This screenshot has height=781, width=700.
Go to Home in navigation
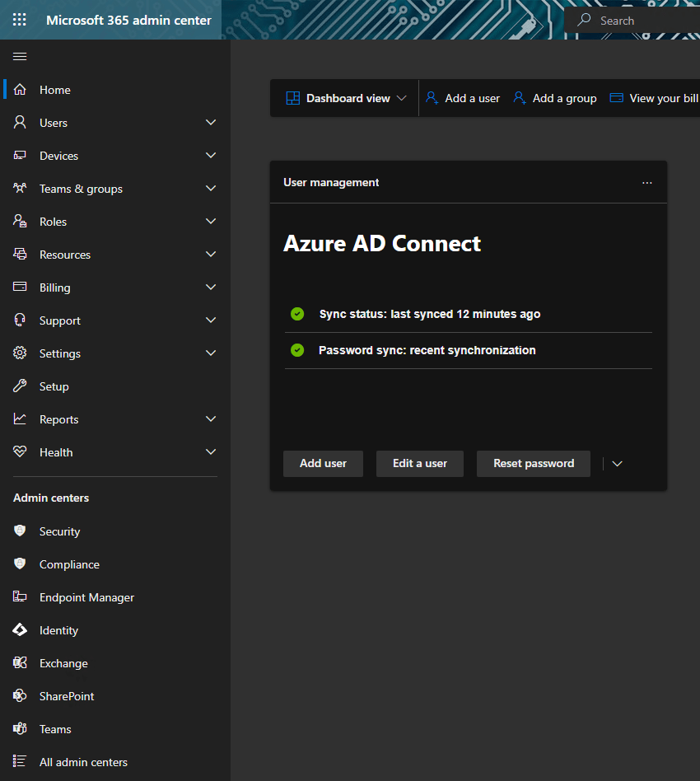click(x=54, y=90)
